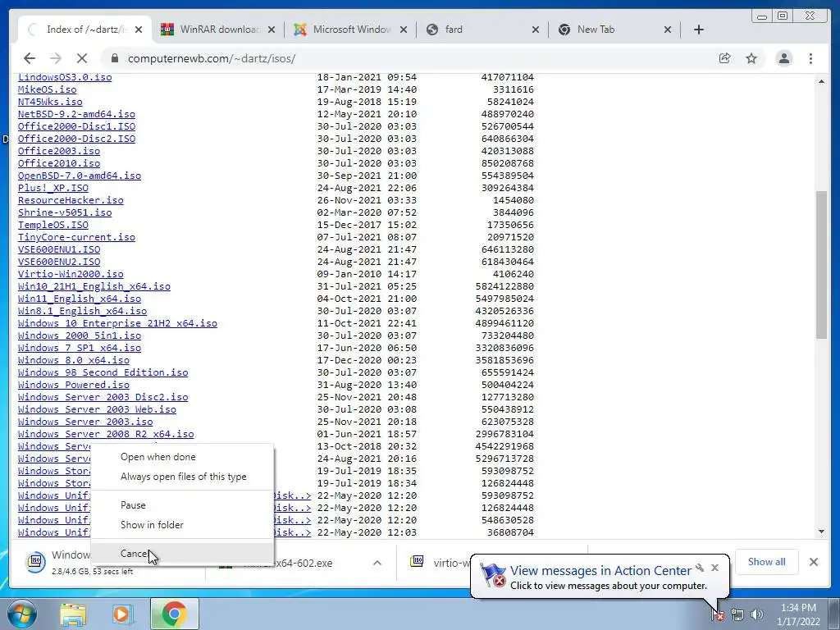
Task: Click Windows_Server_2008_R2_x64.iso link
Action: (x=106, y=435)
